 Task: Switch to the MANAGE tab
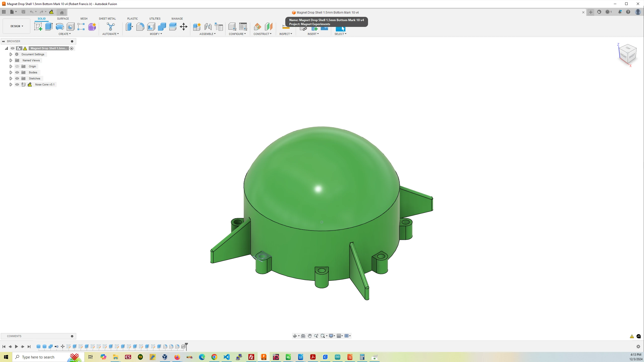177,19
